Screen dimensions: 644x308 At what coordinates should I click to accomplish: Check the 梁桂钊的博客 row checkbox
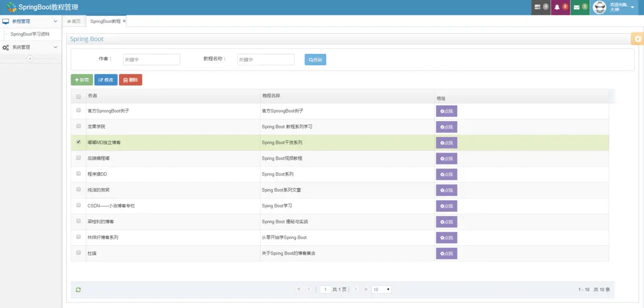(x=78, y=221)
